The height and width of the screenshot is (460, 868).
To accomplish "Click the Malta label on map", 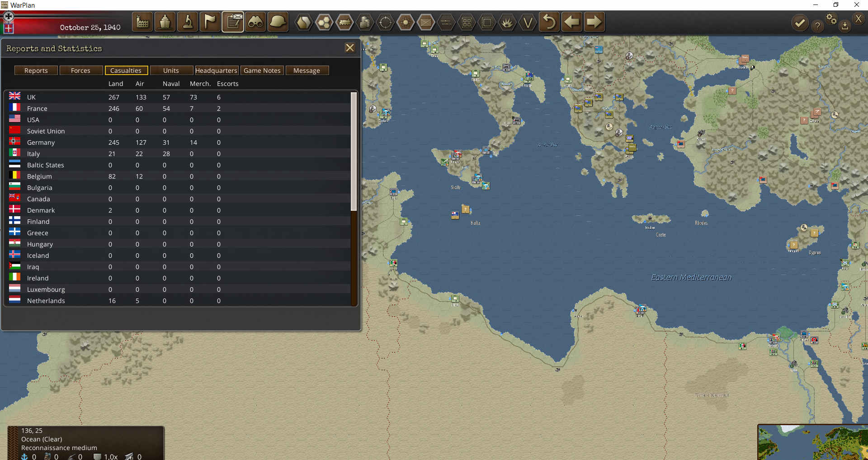I will click(x=476, y=223).
